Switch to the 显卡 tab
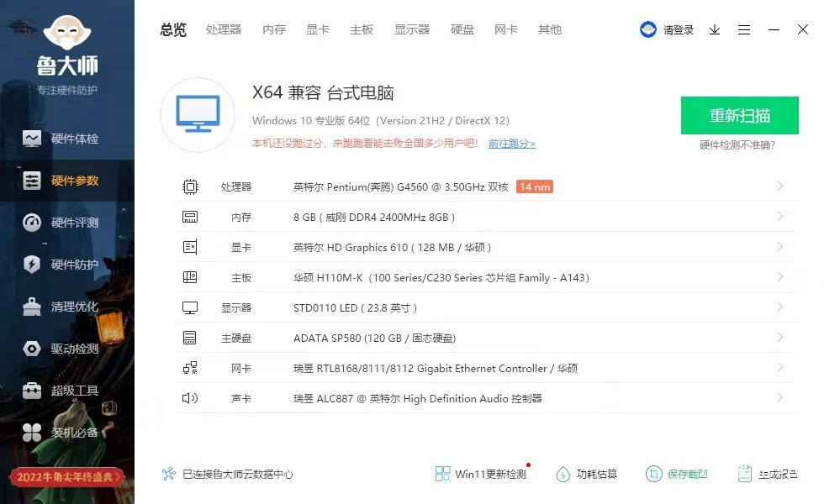Image resolution: width=824 pixels, height=504 pixels. (x=318, y=30)
